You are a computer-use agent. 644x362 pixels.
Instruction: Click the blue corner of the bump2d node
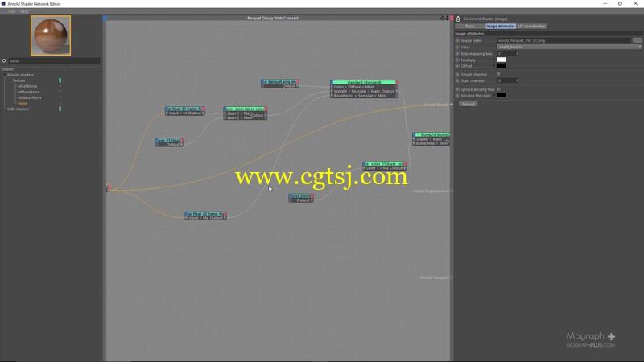414,134
